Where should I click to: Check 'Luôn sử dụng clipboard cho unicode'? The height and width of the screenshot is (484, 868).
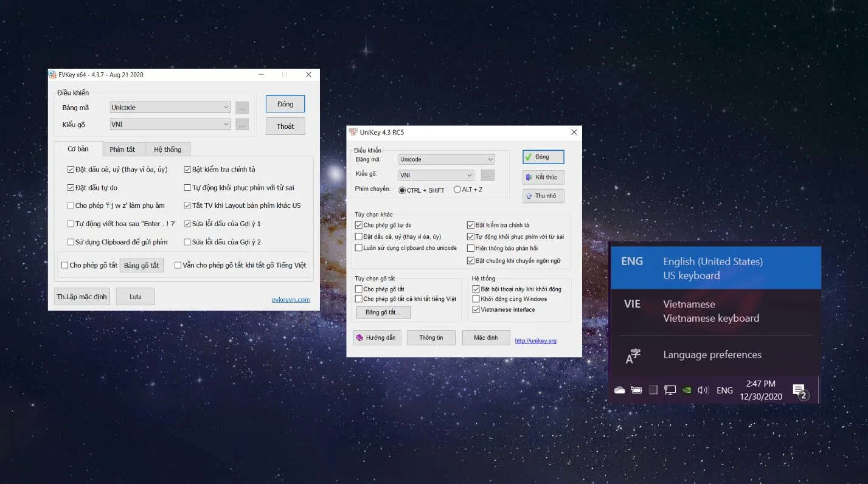[x=359, y=248]
